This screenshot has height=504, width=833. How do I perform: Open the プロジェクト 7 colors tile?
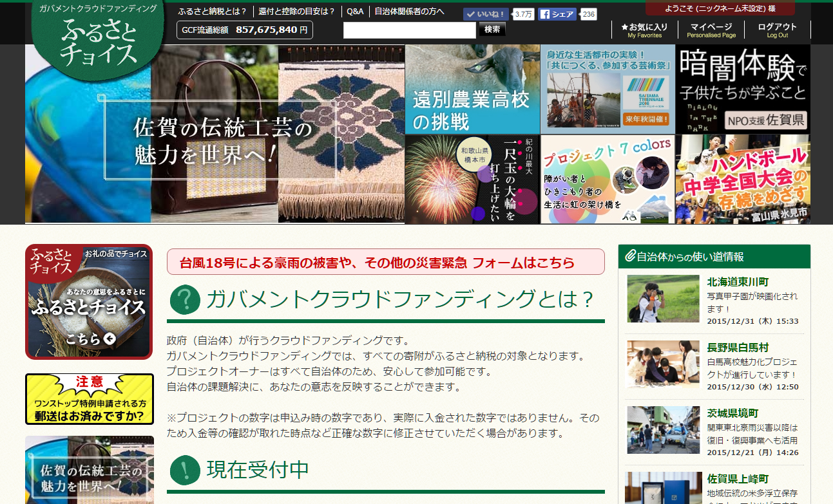(608, 179)
